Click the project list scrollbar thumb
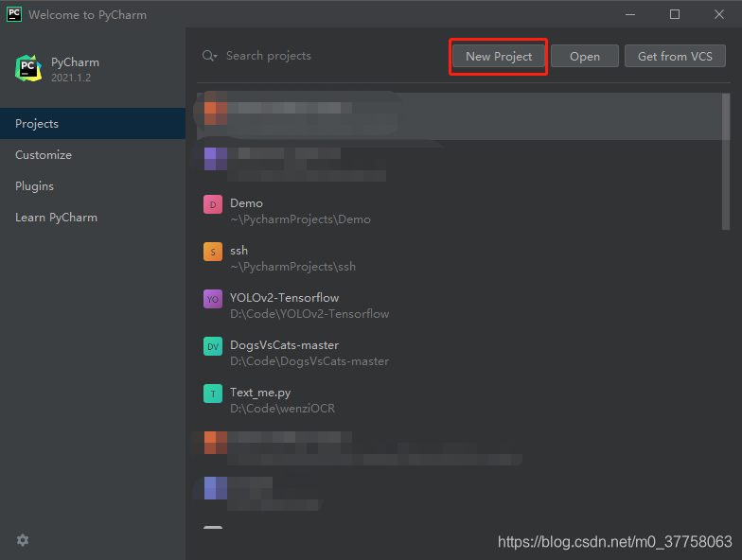The height and width of the screenshot is (560, 742). pyautogui.click(x=726, y=162)
